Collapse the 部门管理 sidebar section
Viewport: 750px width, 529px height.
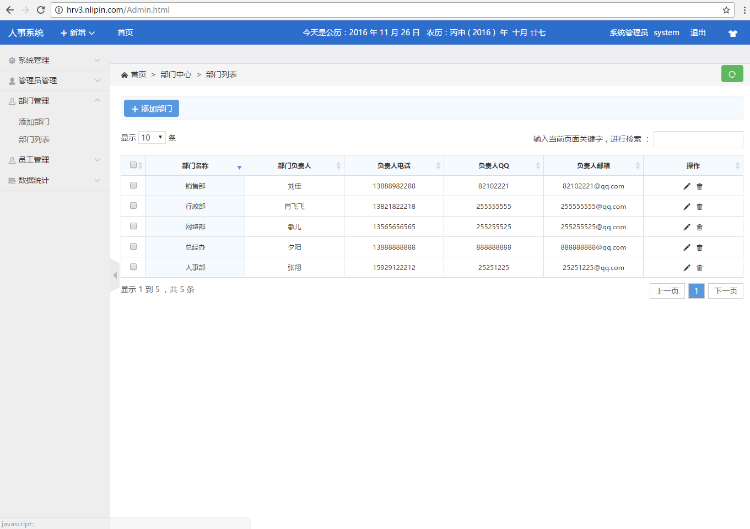55,100
